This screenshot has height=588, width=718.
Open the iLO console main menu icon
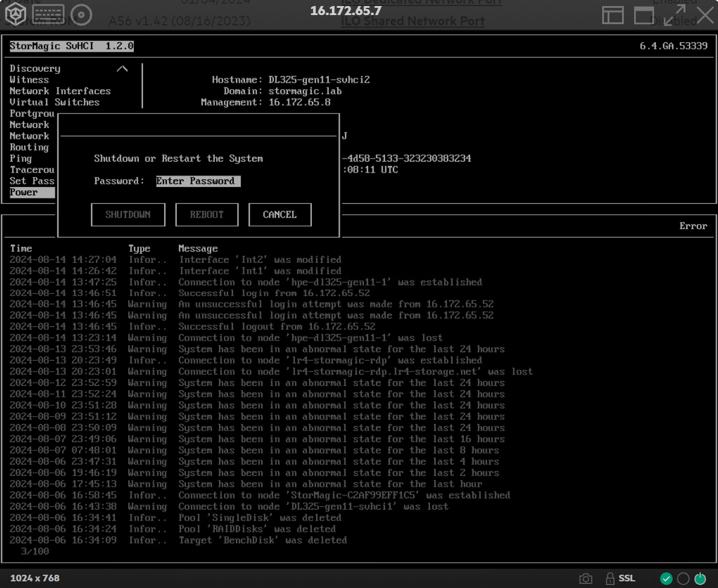click(16, 14)
